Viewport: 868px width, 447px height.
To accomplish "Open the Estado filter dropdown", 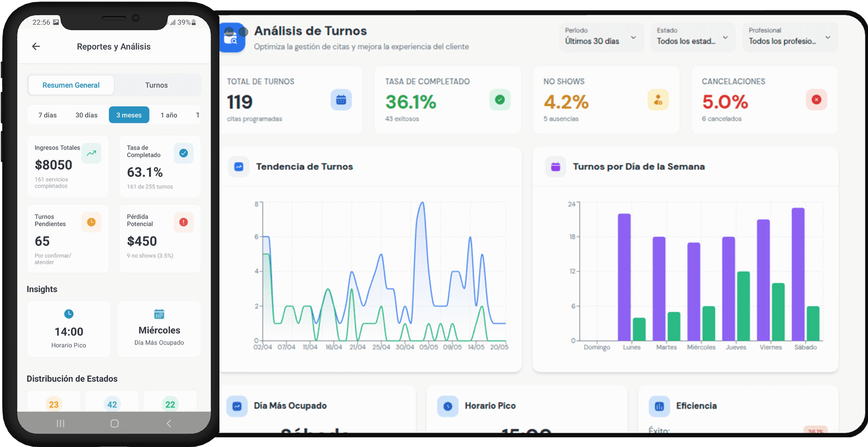I will (x=693, y=37).
